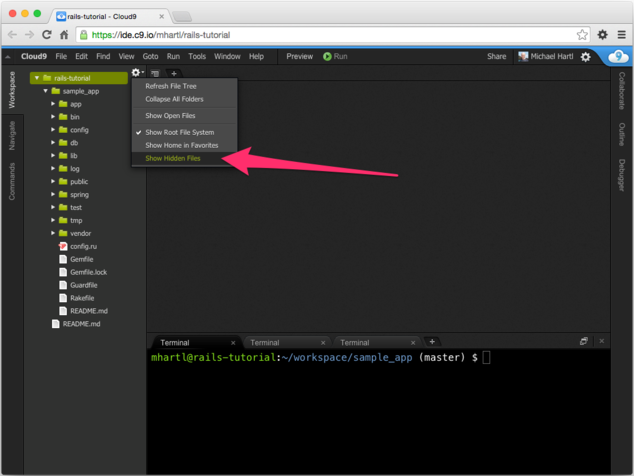Screen dimensions: 634x476
Task: Click the plus icon to add terminal tab
Action: (x=432, y=342)
